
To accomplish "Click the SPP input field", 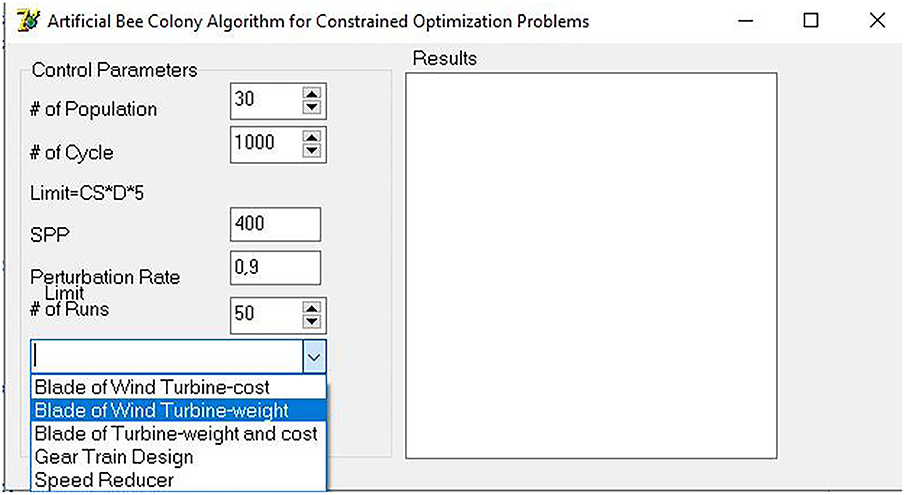I will click(275, 224).
